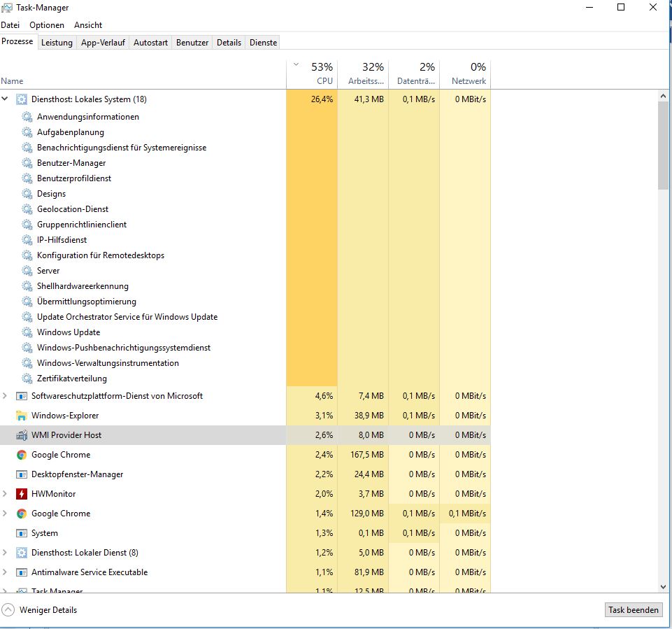
Task: Click the gear icon next to Geolocation-Dienst
Action: click(27, 209)
